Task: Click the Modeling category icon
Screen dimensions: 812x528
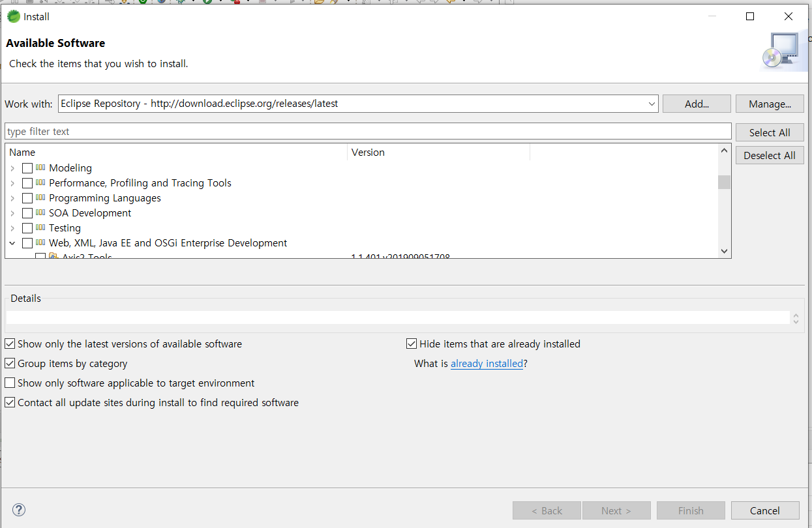Action: [40, 168]
